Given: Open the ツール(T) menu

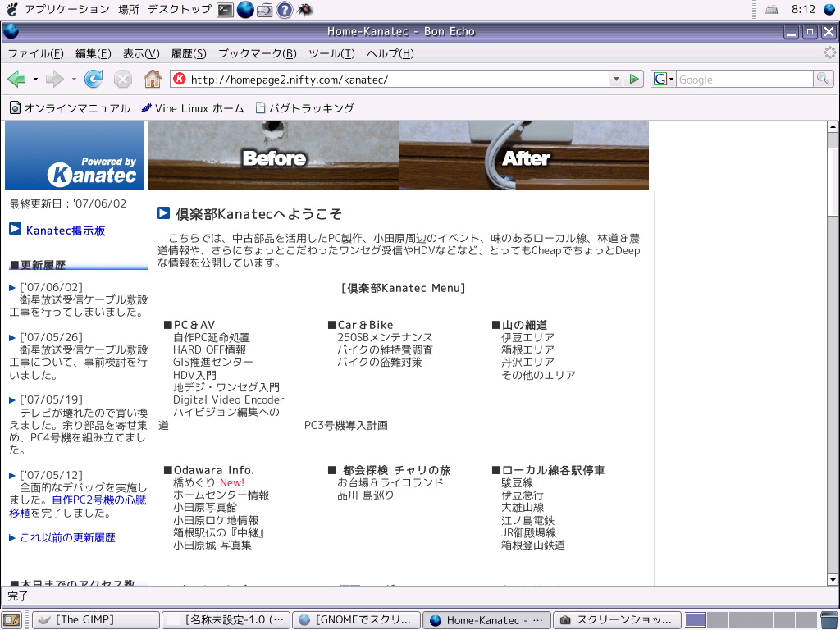Looking at the screenshot, I should tap(331, 53).
